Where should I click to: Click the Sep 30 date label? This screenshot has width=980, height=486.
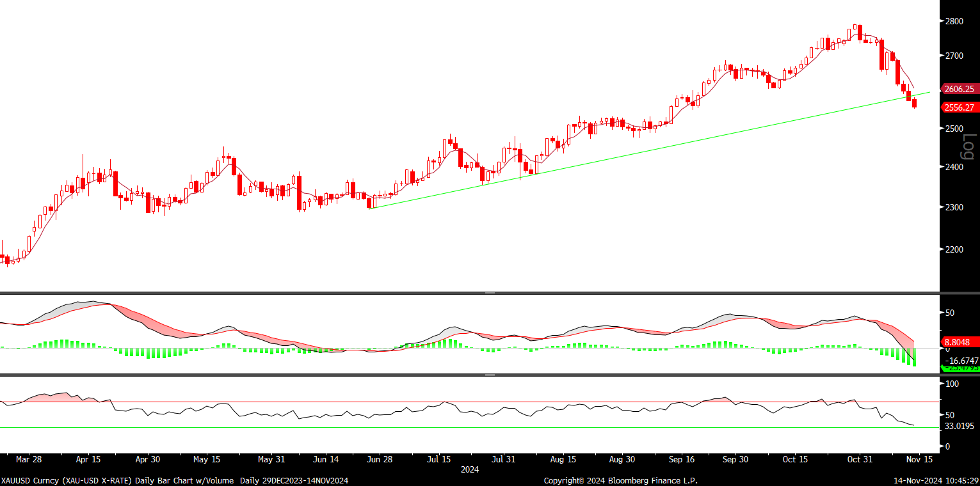(735, 460)
